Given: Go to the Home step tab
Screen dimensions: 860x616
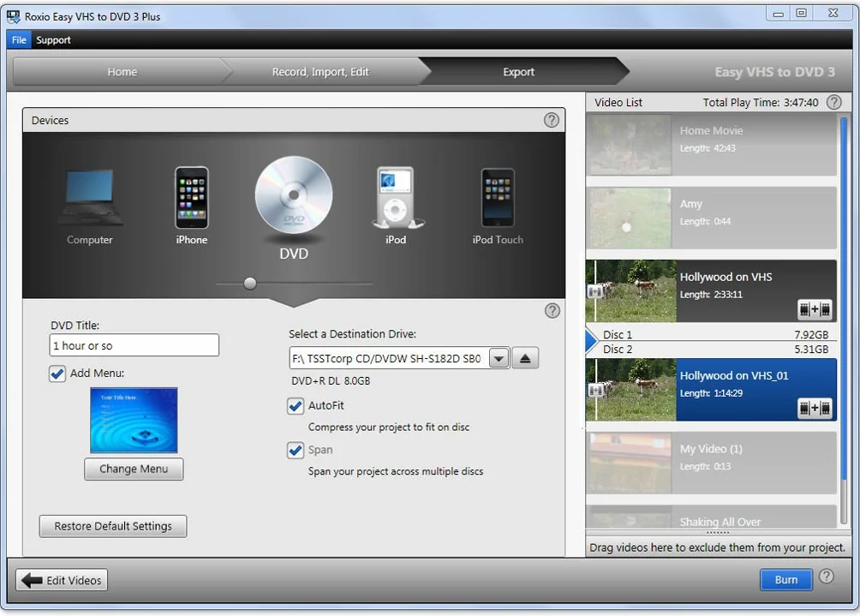Looking at the screenshot, I should pos(122,72).
